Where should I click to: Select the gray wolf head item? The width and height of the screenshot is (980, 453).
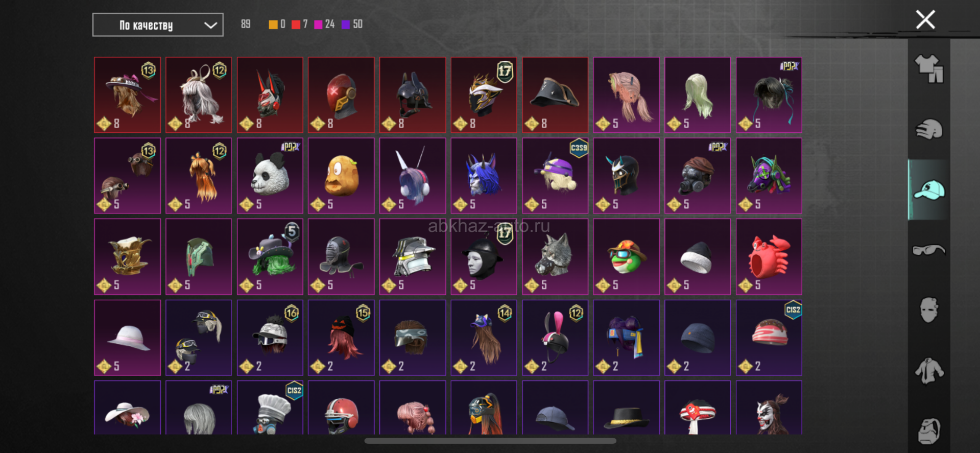point(555,257)
